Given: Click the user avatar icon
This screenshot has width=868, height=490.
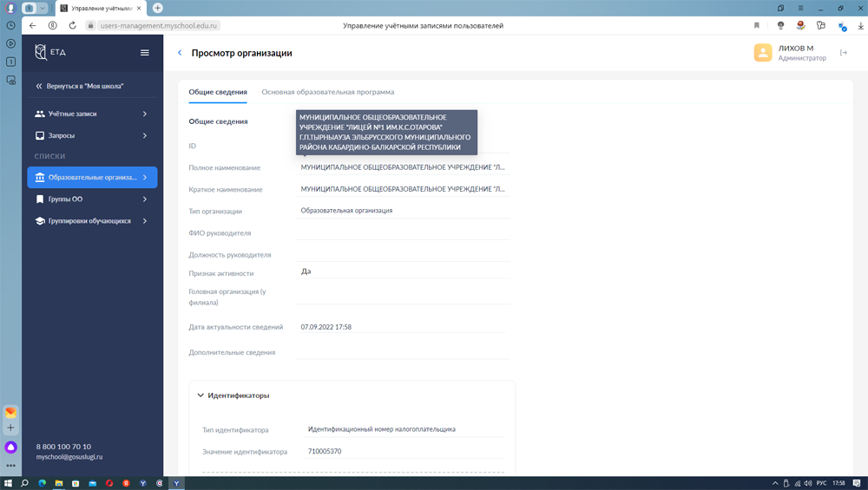Looking at the screenshot, I should click(763, 53).
